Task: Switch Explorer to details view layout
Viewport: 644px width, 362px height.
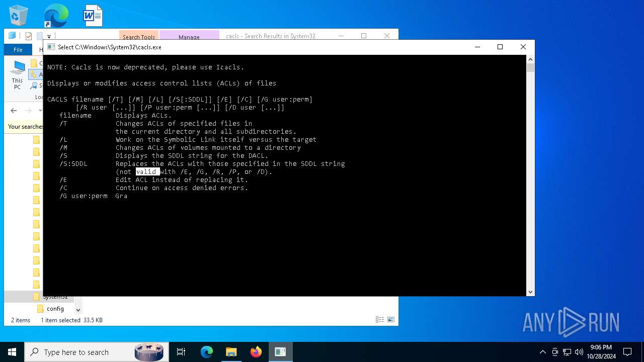Action: coord(380,320)
